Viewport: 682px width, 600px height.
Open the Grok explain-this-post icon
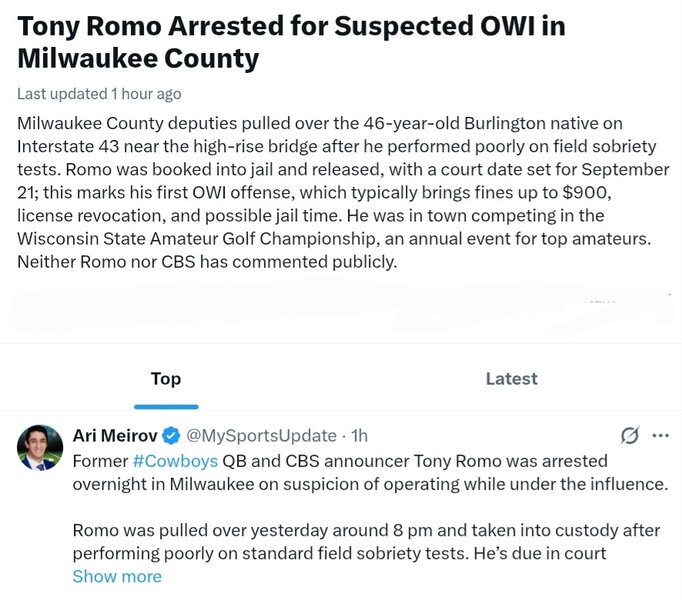[630, 436]
